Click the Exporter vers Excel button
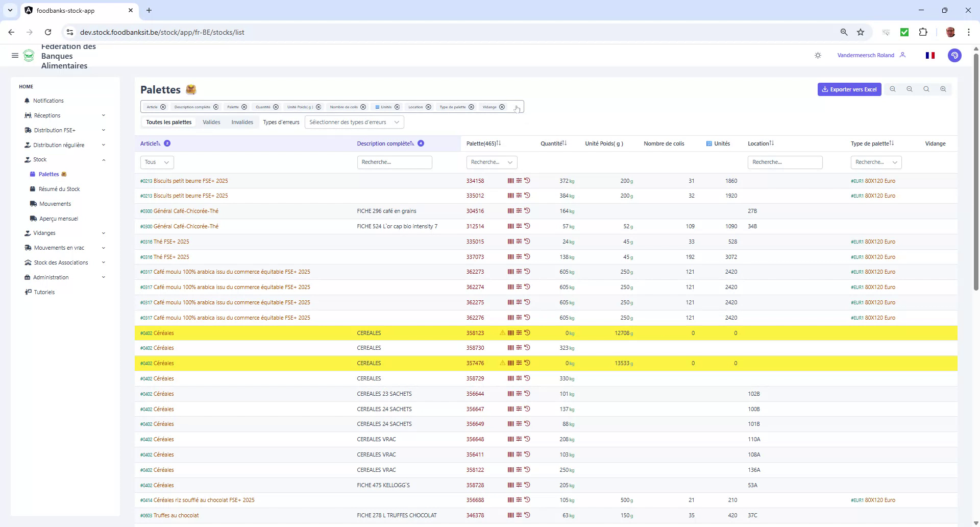Image resolution: width=980 pixels, height=527 pixels. (849, 89)
